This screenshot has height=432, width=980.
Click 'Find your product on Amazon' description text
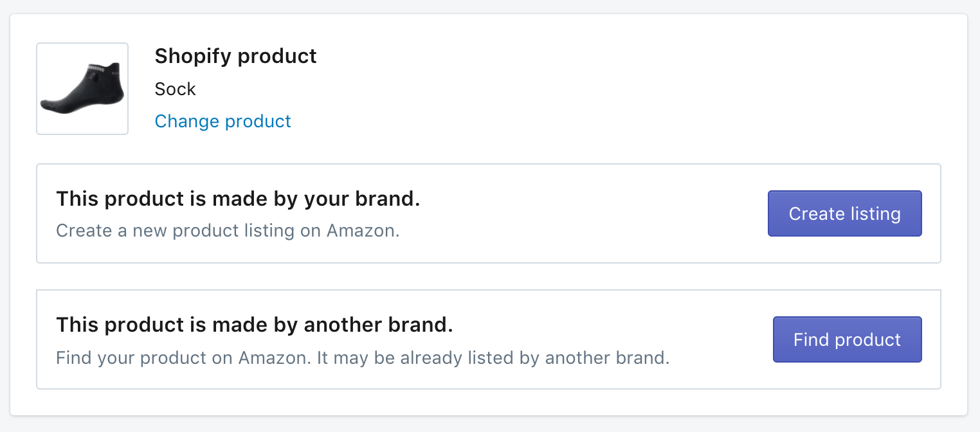183,357
